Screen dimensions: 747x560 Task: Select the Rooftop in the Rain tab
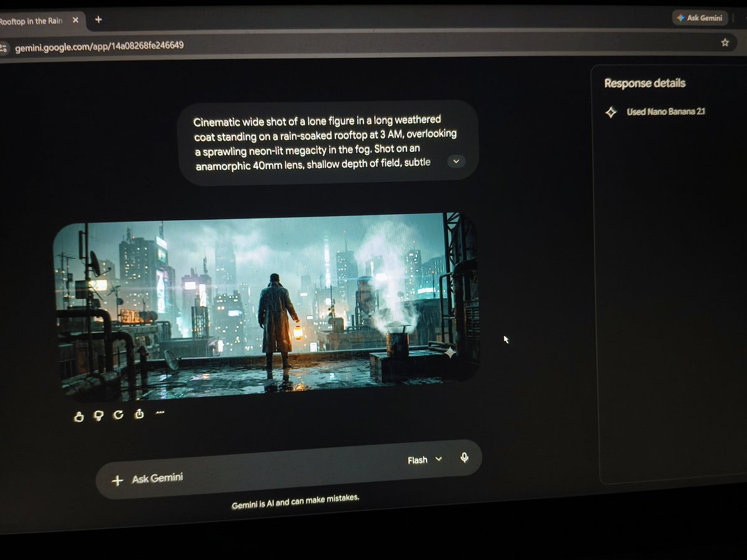click(x=40, y=21)
